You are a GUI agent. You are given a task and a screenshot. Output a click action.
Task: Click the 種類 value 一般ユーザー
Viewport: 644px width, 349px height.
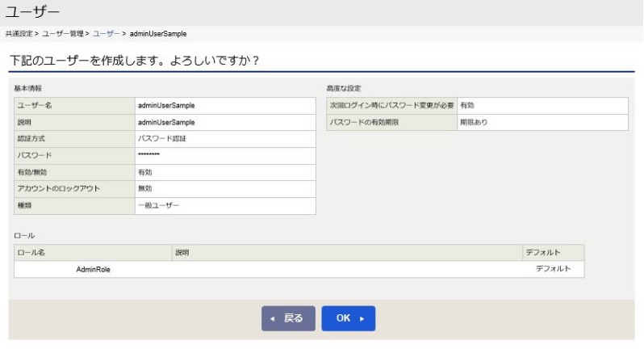point(158,205)
